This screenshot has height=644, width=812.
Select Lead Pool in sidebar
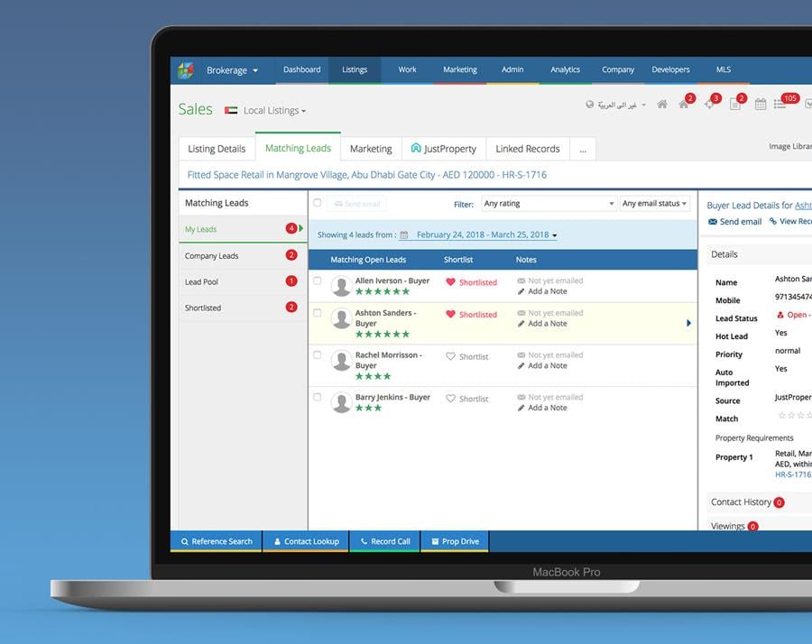pyautogui.click(x=241, y=281)
